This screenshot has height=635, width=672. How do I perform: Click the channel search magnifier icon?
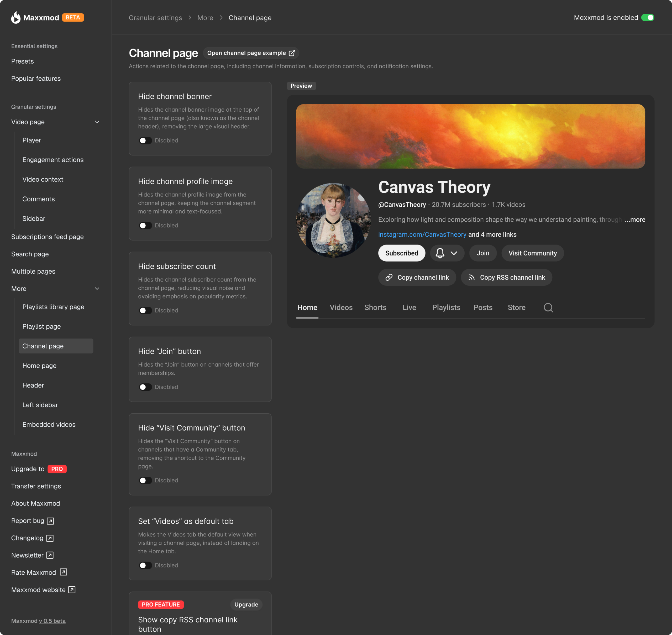[548, 308]
